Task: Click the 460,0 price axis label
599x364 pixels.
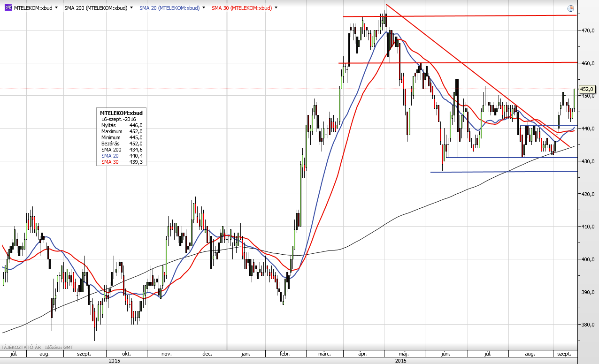Action: click(589, 63)
